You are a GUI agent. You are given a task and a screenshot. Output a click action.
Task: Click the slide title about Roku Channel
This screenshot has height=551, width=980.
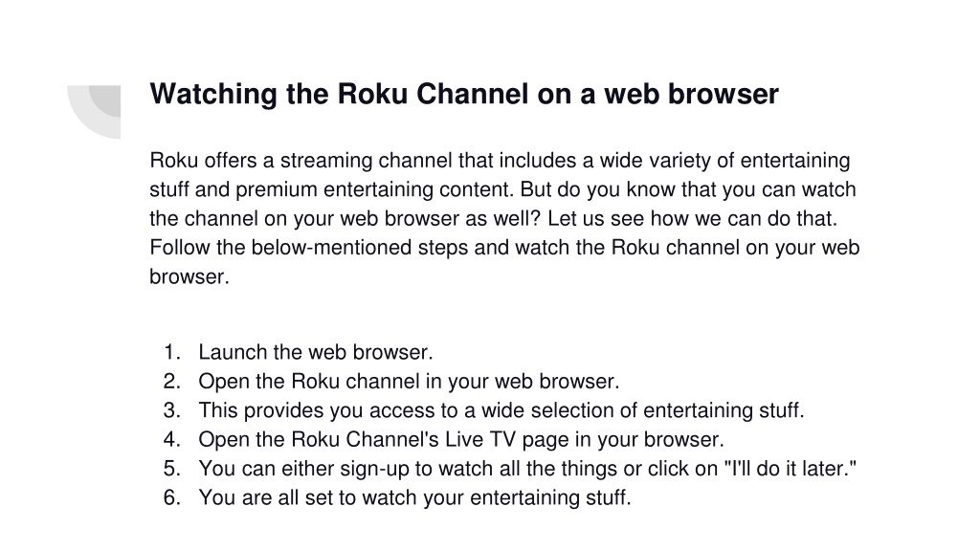pos(464,95)
